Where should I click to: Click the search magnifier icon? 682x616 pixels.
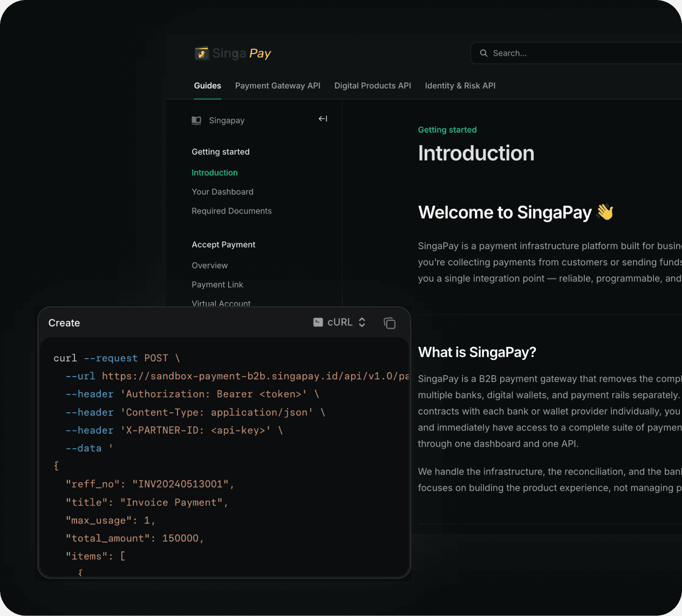[x=484, y=53]
